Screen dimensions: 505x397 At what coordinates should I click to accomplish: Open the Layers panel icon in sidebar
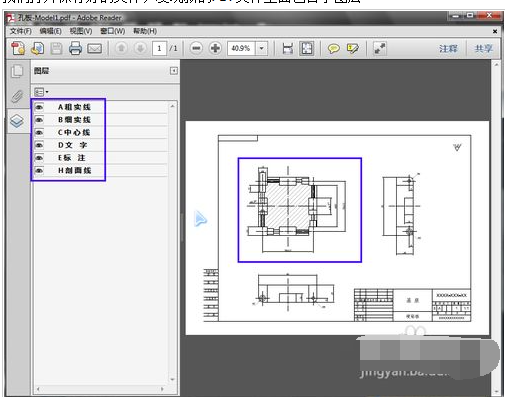[17, 121]
